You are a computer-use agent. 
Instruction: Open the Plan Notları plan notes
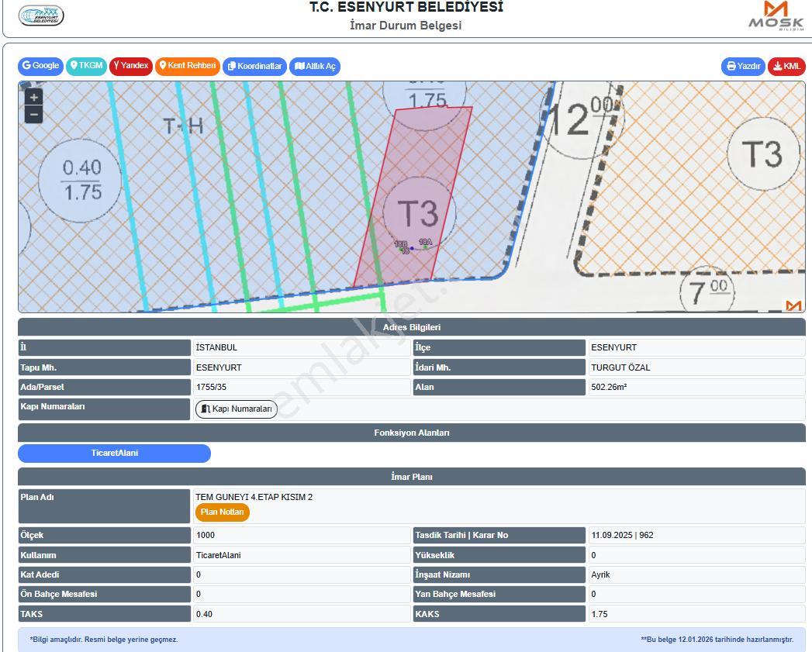222,512
